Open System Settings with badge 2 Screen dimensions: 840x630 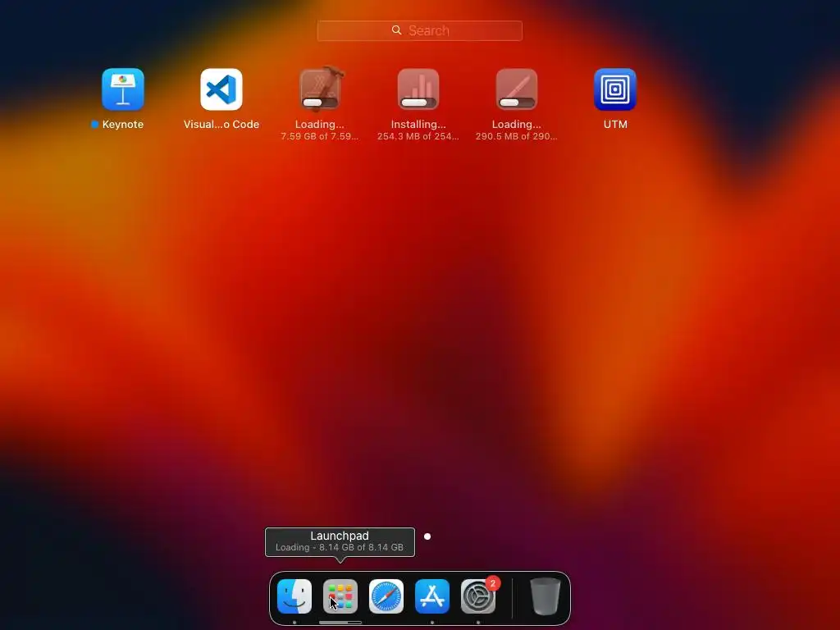pyautogui.click(x=478, y=596)
